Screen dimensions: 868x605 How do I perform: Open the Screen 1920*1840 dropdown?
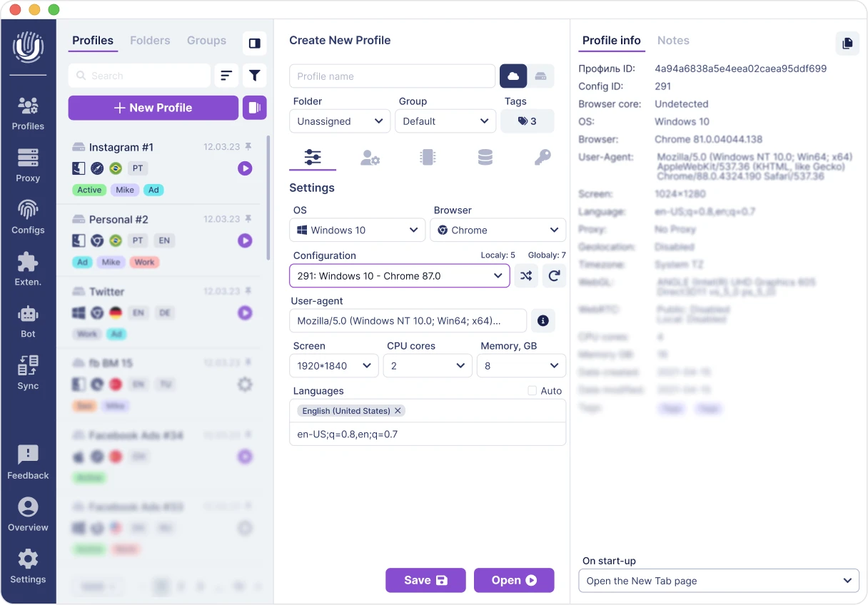(333, 366)
